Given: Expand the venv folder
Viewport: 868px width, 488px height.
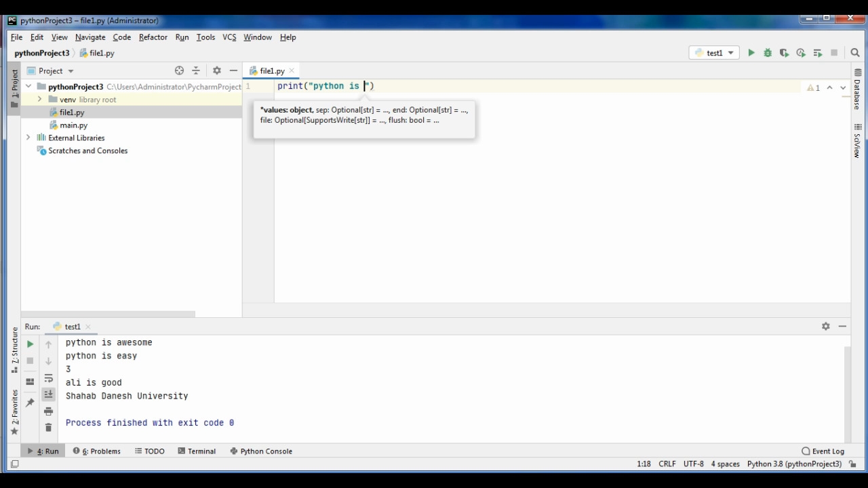Looking at the screenshot, I should click(40, 100).
